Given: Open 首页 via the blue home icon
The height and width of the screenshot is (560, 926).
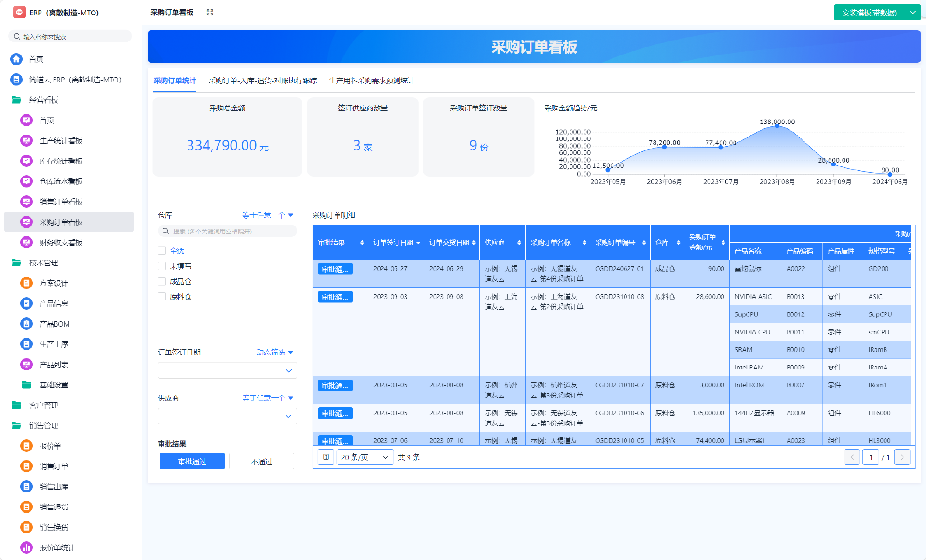Looking at the screenshot, I should [x=16, y=59].
